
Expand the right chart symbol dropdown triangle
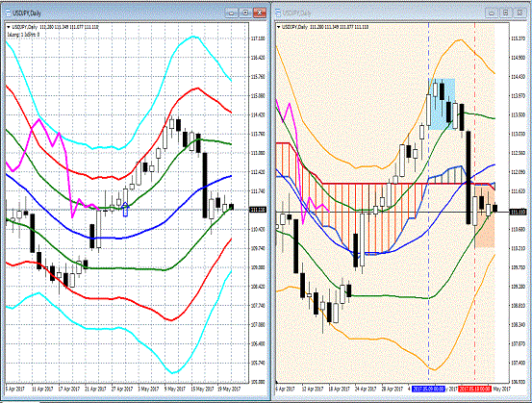pos(279,27)
